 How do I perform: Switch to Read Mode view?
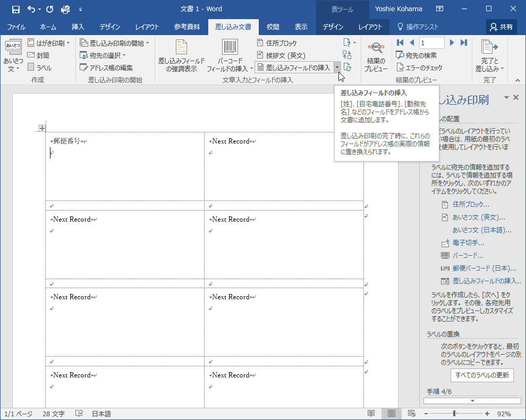click(x=371, y=414)
